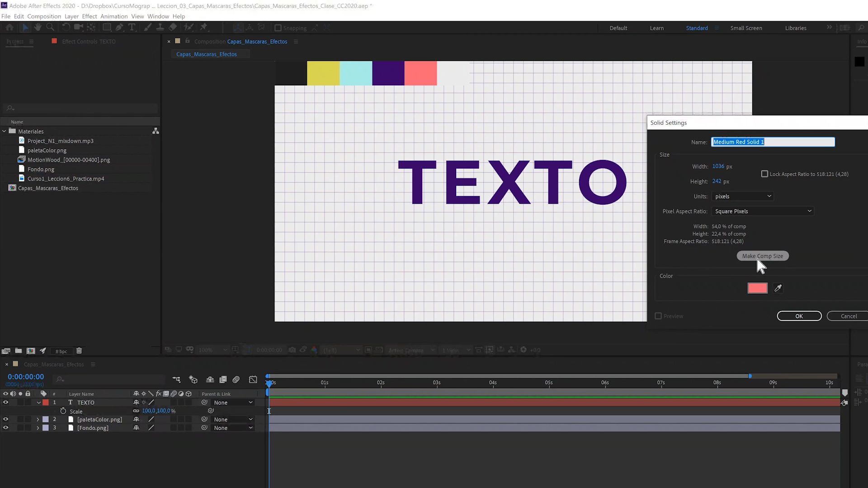
Task: Collapse the TEXTO layer properties
Action: 39,403
